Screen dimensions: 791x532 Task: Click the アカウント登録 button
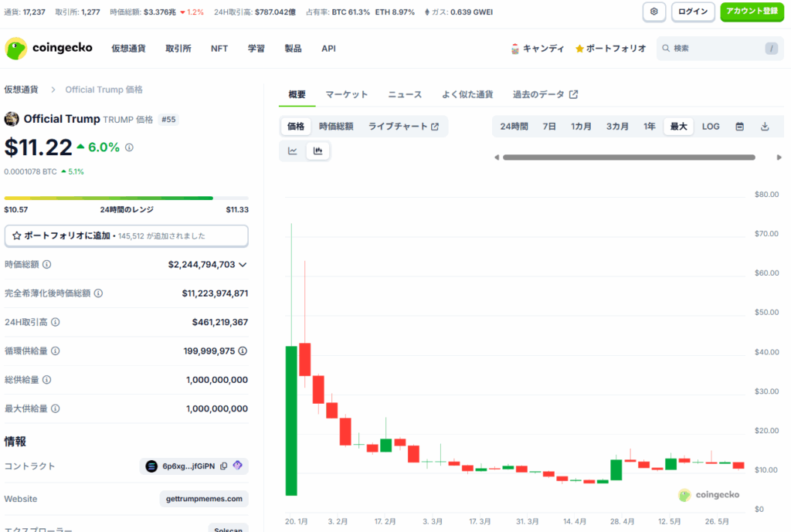click(x=752, y=12)
